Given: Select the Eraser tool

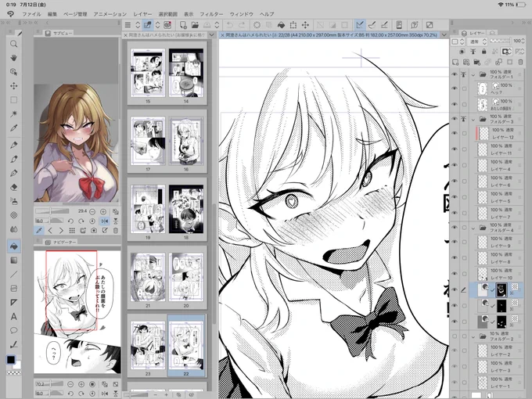Looking at the screenshot, I should pos(13,187).
